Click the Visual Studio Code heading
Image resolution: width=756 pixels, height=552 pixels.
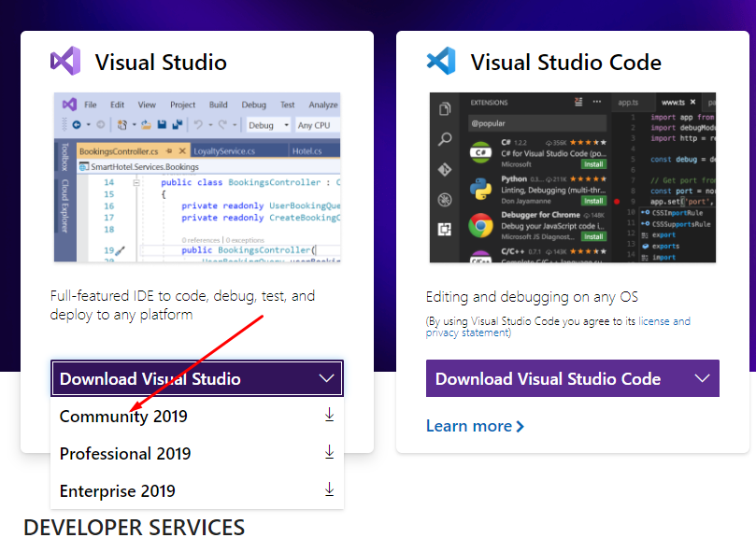pyautogui.click(x=565, y=63)
